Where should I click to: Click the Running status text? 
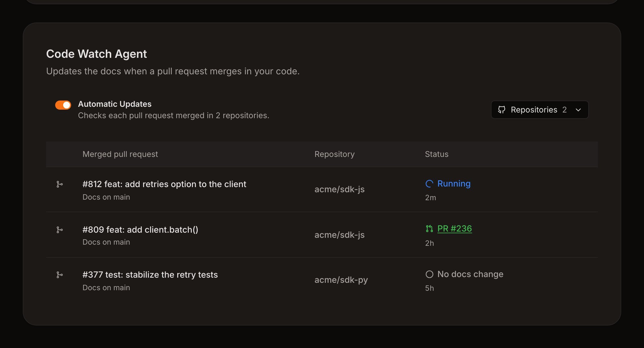point(454,184)
